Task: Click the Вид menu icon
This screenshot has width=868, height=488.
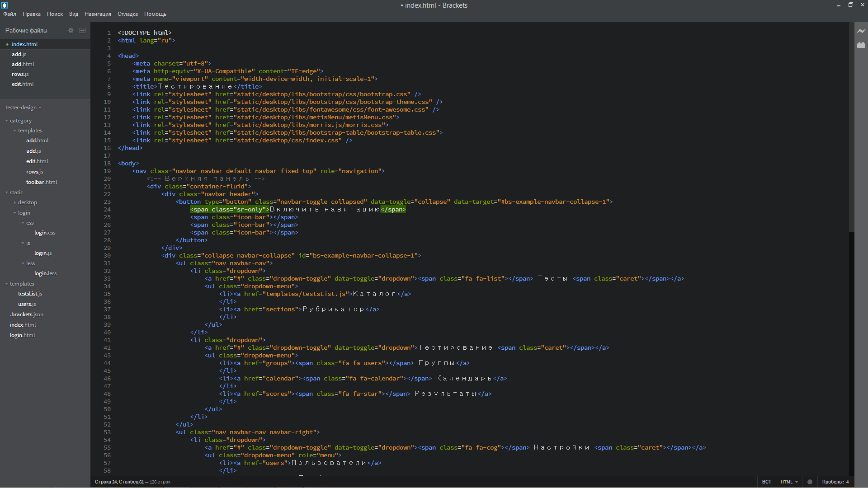Action: click(73, 14)
